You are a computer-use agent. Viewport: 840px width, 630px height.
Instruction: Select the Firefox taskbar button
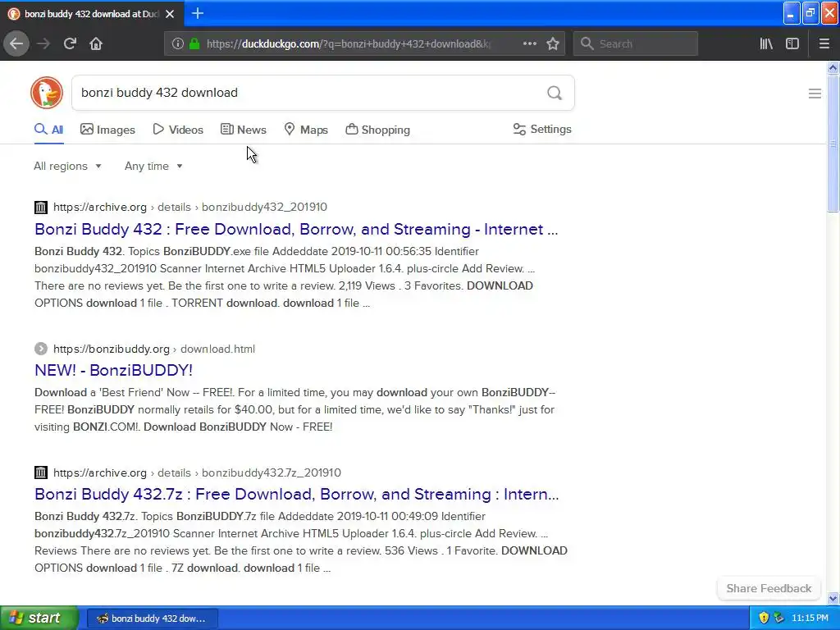pyautogui.click(x=152, y=619)
